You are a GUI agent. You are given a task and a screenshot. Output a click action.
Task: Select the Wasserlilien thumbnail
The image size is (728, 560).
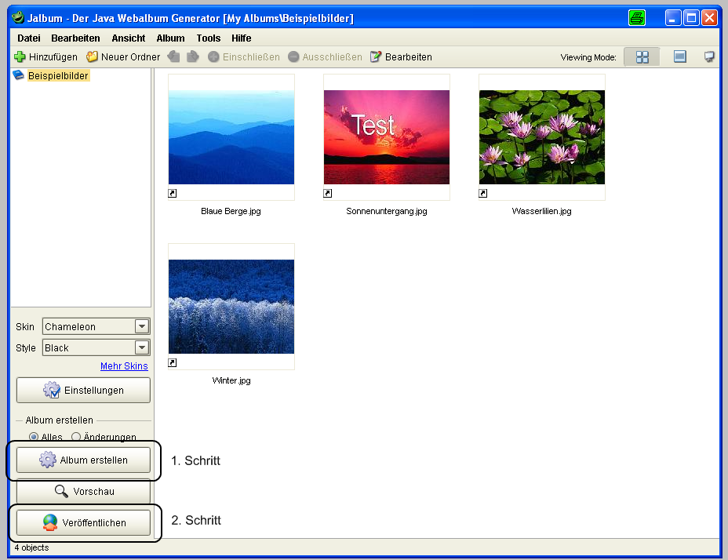point(542,137)
